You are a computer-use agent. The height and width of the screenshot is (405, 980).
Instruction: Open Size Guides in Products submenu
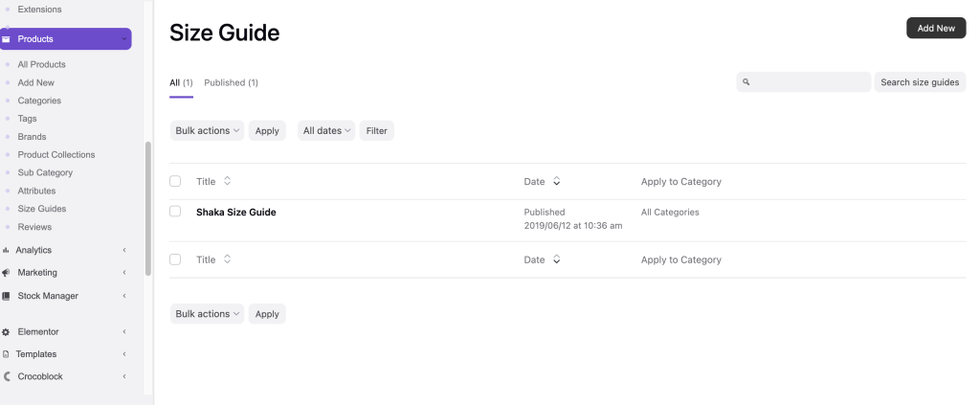pos(42,209)
